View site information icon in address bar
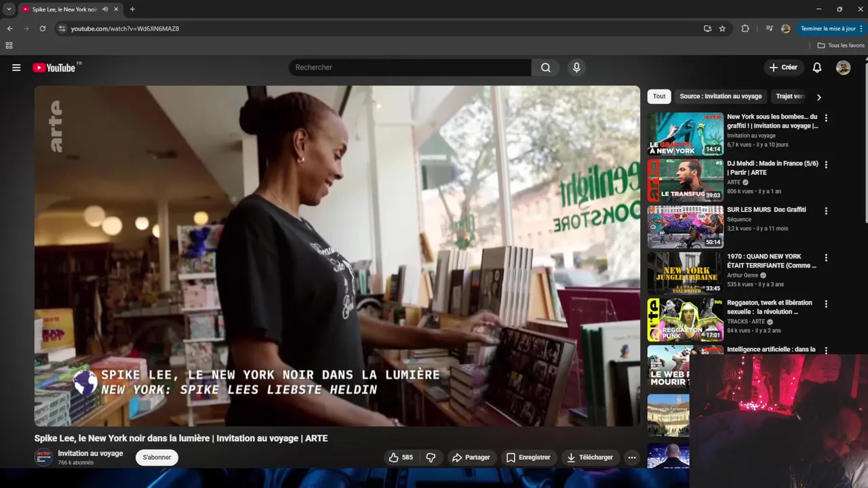 click(x=62, y=28)
